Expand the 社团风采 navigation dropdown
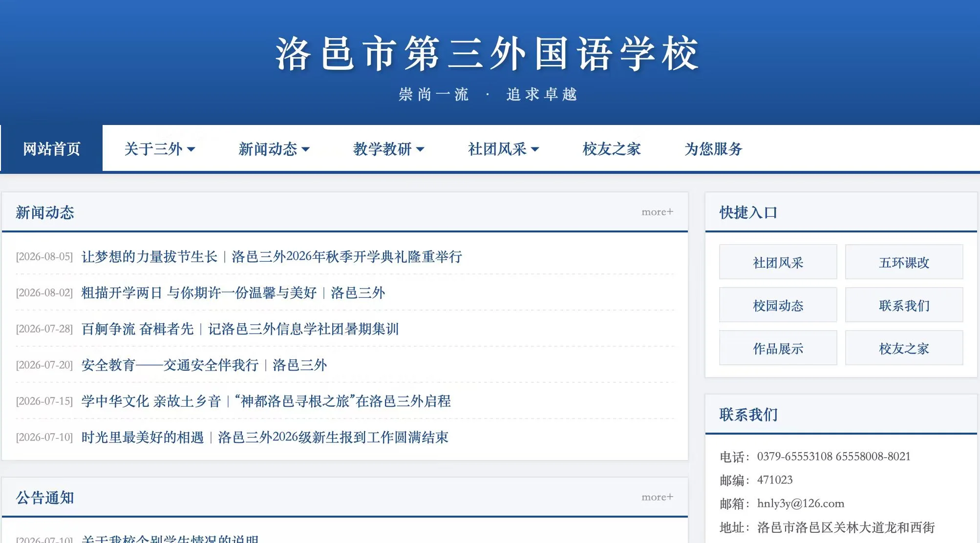Screen dimensions: 980x543 coord(504,148)
